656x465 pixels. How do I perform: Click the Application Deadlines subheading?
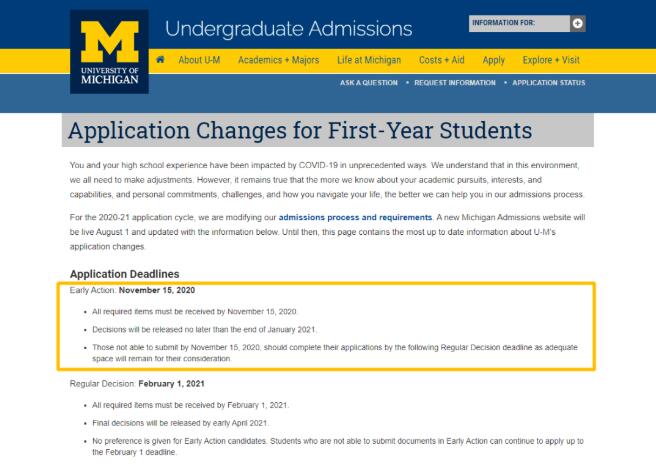click(125, 274)
